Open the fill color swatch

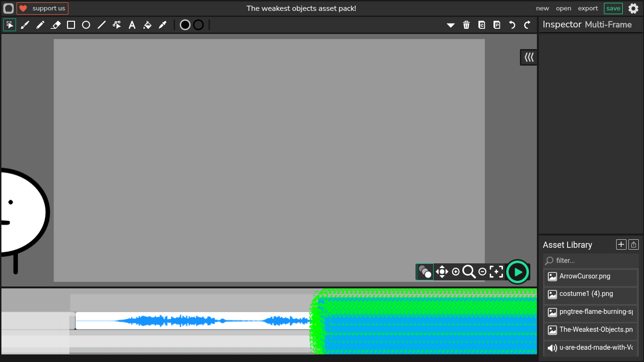tap(185, 25)
